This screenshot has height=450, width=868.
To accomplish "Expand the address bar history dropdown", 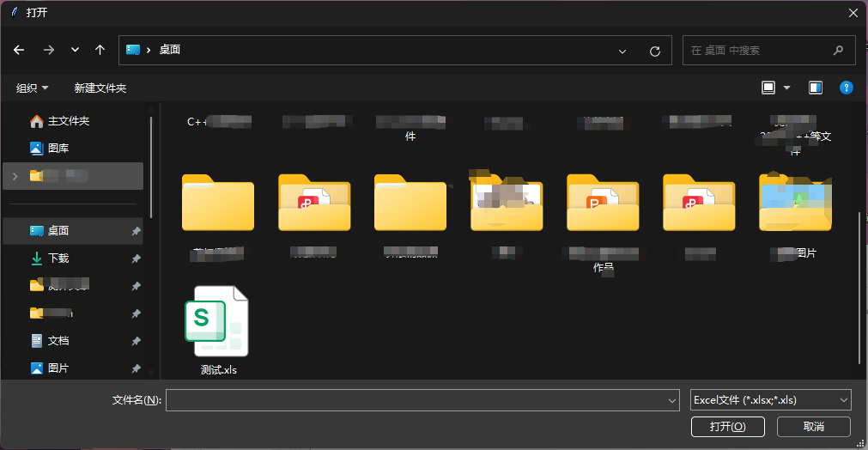I will (x=622, y=51).
